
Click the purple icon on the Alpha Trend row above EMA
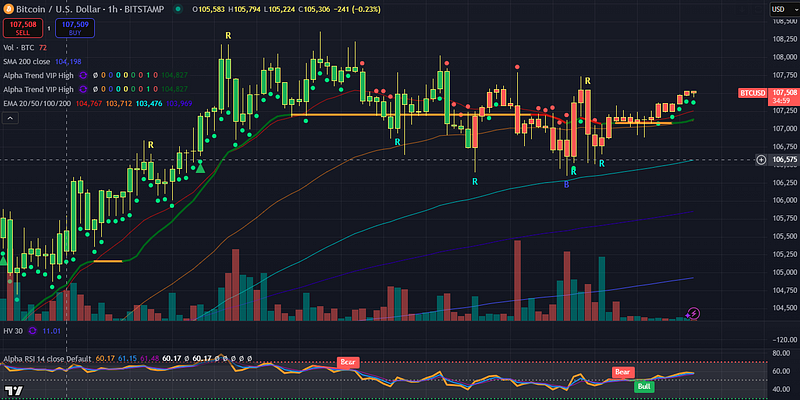(x=84, y=89)
